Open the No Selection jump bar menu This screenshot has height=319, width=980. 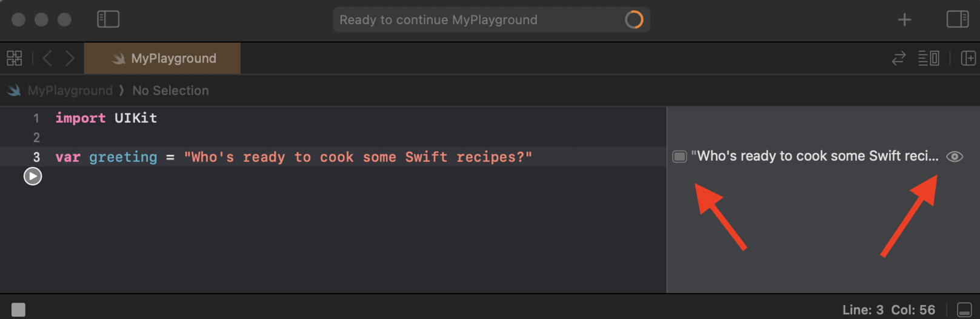click(x=170, y=91)
